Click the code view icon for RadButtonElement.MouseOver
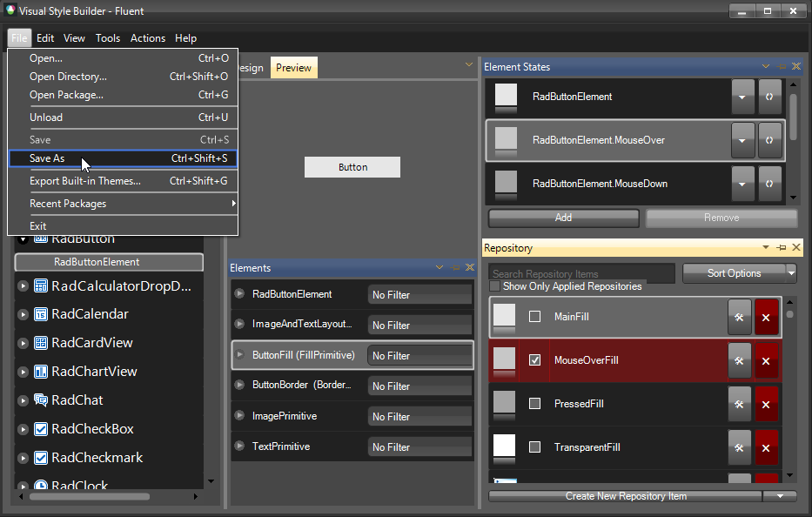The width and height of the screenshot is (812, 517). tap(769, 140)
